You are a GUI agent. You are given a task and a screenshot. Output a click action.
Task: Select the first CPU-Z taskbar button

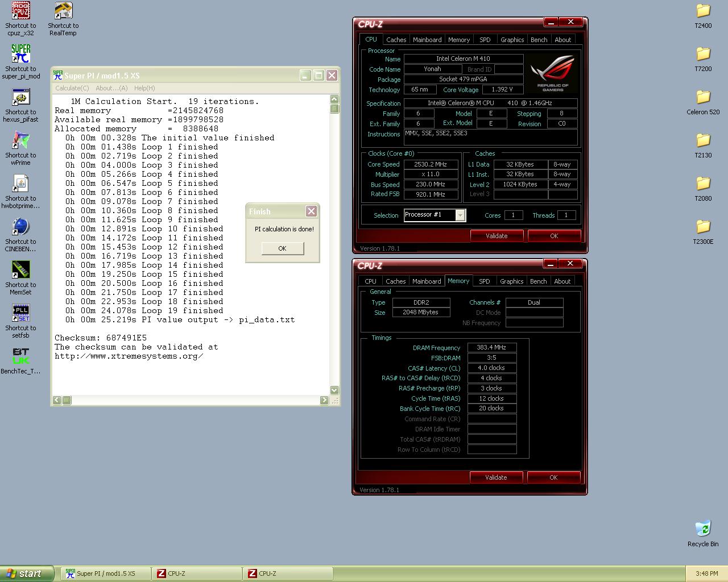click(197, 573)
